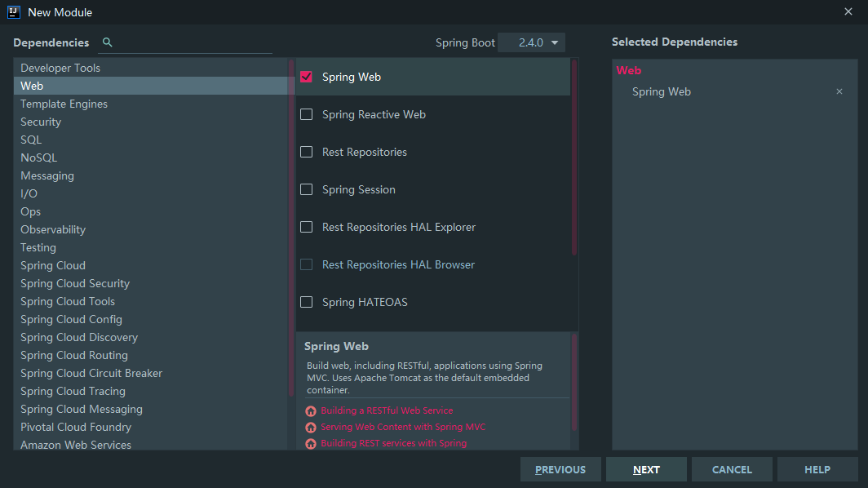Click the Web group header in Selected Dependencies
Image resolution: width=868 pixels, height=488 pixels.
629,70
